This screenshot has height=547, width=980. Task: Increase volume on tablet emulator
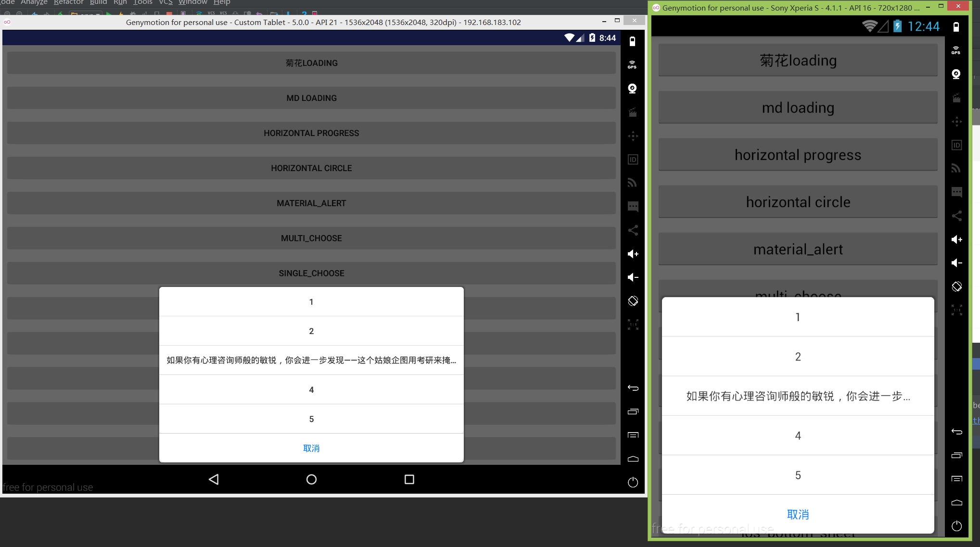[x=633, y=254]
